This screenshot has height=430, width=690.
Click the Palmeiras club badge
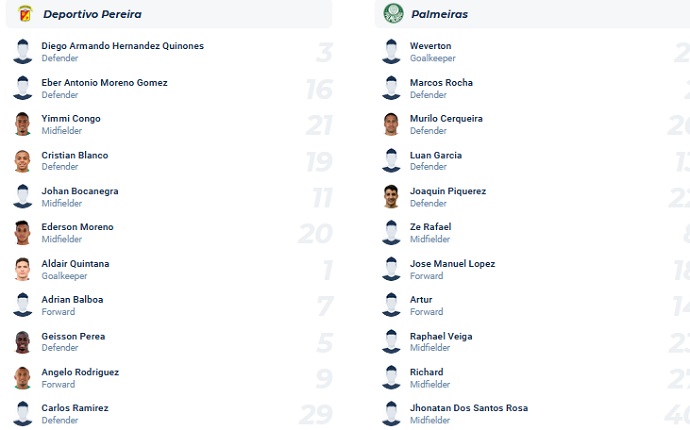[393, 14]
